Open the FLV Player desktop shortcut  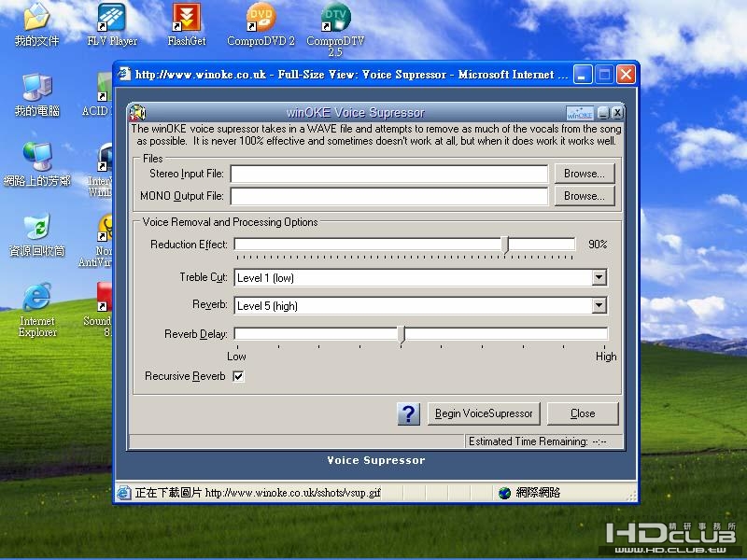(x=112, y=24)
